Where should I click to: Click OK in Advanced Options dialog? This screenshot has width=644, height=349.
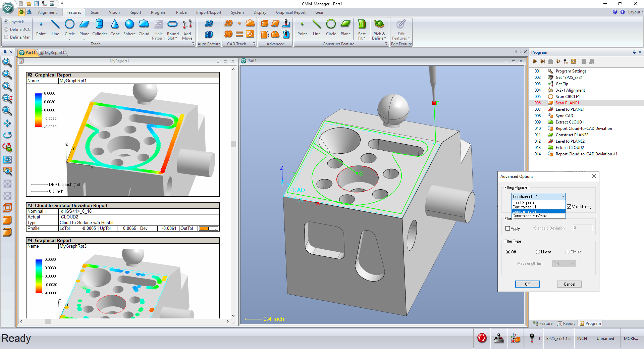pos(527,284)
